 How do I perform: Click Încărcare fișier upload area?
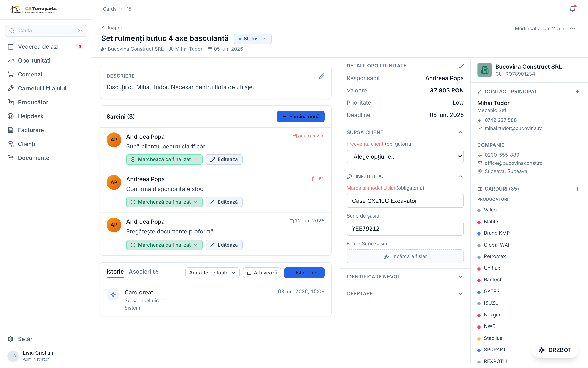(405, 256)
